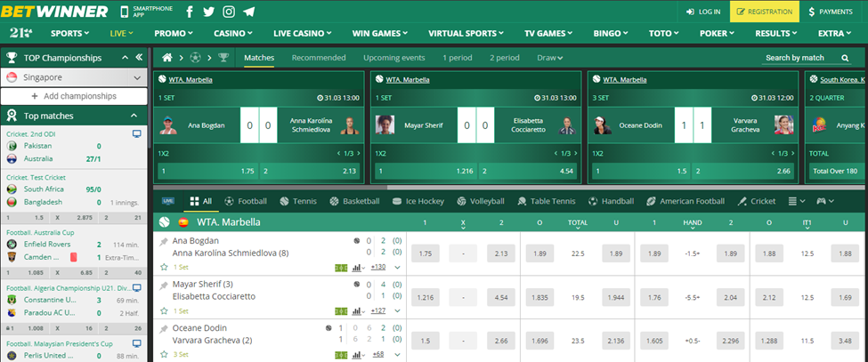
Task: Open the 21 anniversary promo icon
Action: pyautogui.click(x=21, y=33)
